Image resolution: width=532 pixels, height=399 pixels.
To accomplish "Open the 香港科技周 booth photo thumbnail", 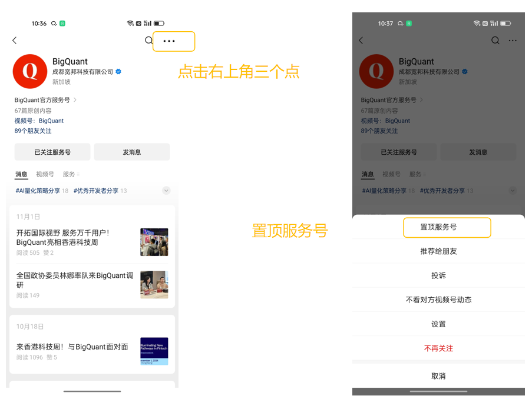I will click(154, 242).
